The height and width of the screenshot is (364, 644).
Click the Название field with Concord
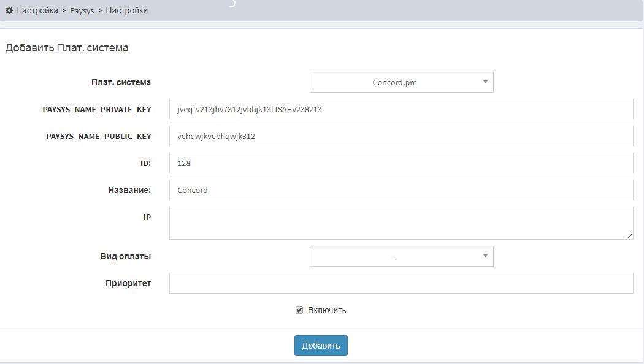(401, 190)
